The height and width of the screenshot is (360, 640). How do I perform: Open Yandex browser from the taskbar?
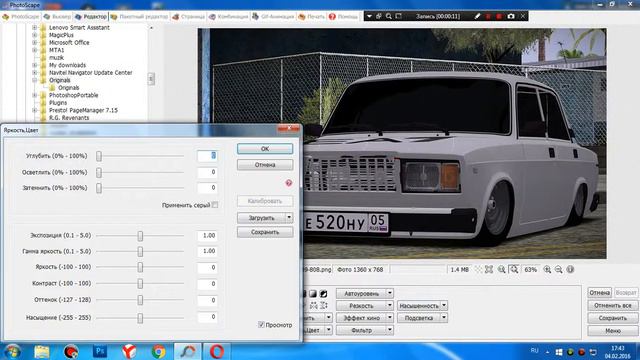coord(129,351)
